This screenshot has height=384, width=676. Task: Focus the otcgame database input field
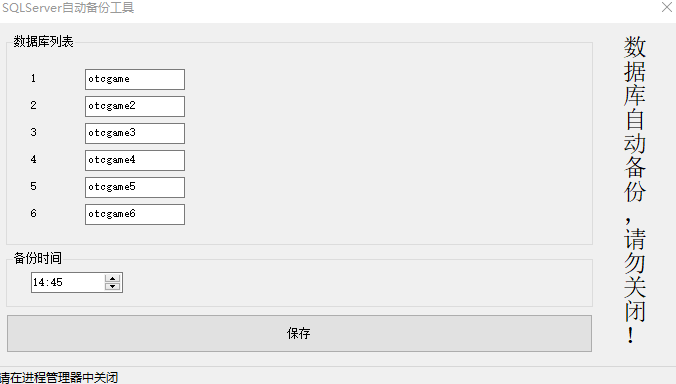tap(135, 79)
